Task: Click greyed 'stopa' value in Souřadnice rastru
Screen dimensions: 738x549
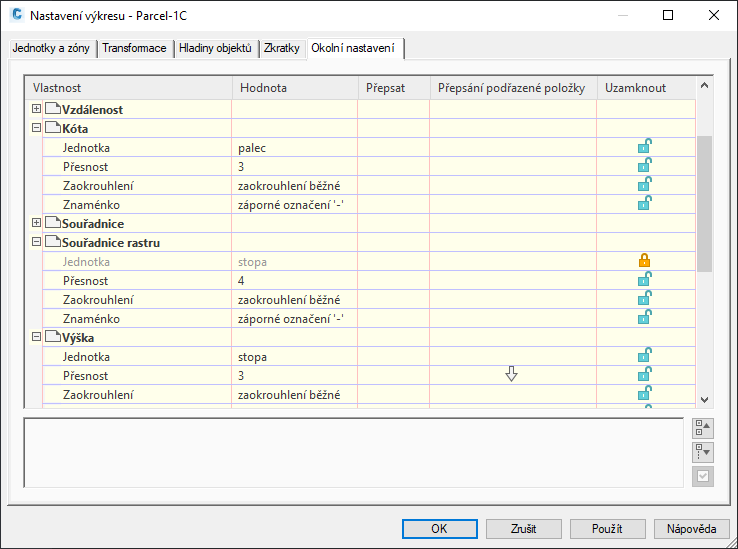Action: pyautogui.click(x=252, y=262)
